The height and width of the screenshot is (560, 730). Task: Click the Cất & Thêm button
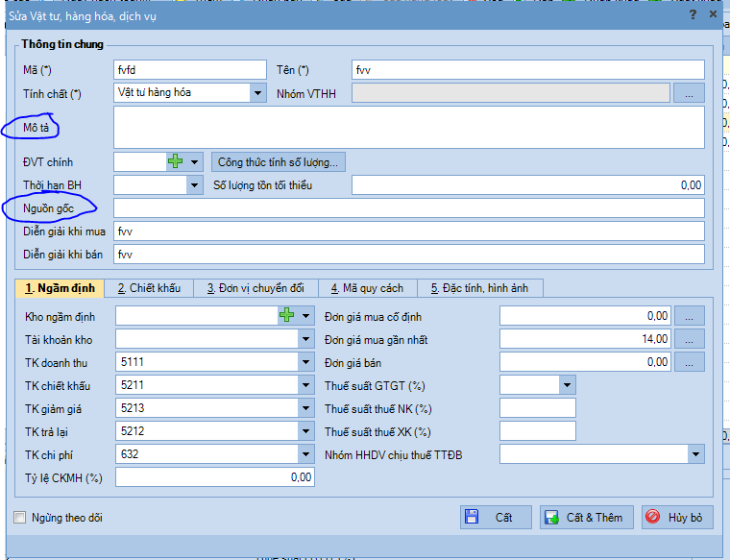point(587,517)
